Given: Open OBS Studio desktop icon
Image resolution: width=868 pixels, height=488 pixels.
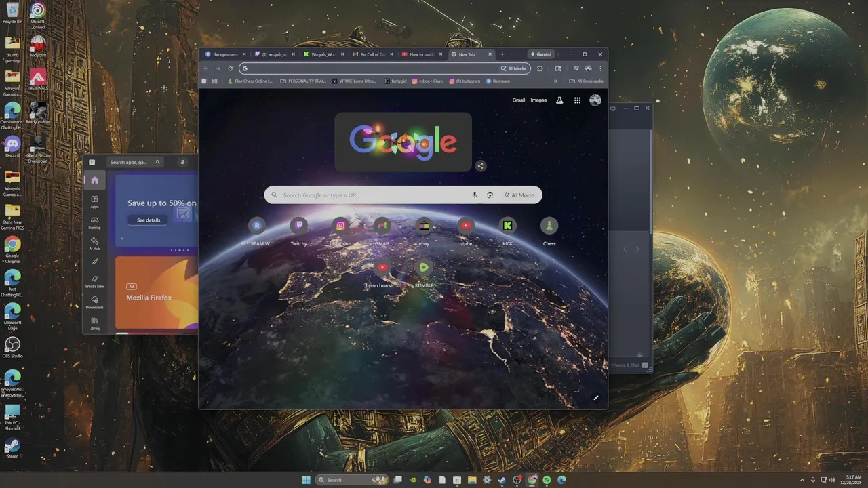Looking at the screenshot, I should coord(12,347).
